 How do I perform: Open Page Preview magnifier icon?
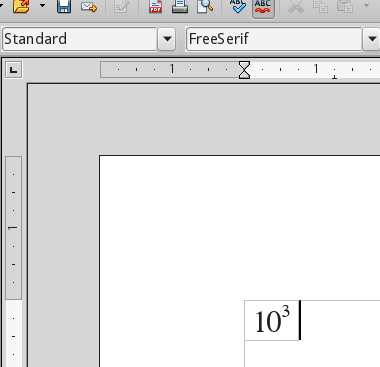pyautogui.click(x=205, y=6)
